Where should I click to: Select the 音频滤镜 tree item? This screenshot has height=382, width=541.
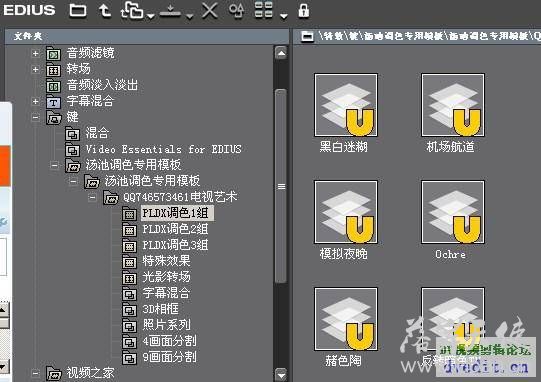pos(90,53)
